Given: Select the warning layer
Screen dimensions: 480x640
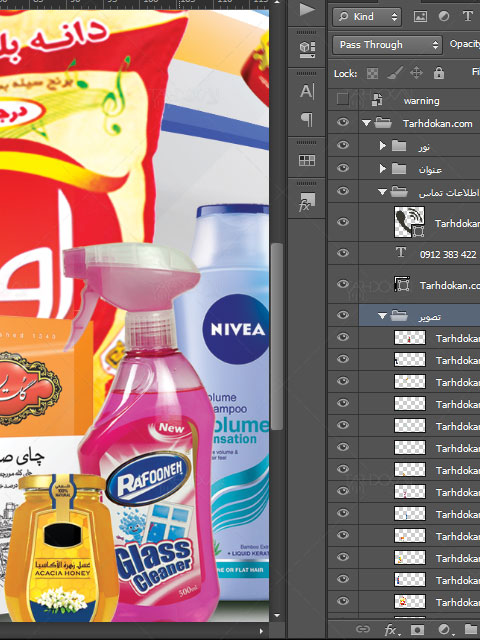Looking at the screenshot, I should tap(422, 101).
